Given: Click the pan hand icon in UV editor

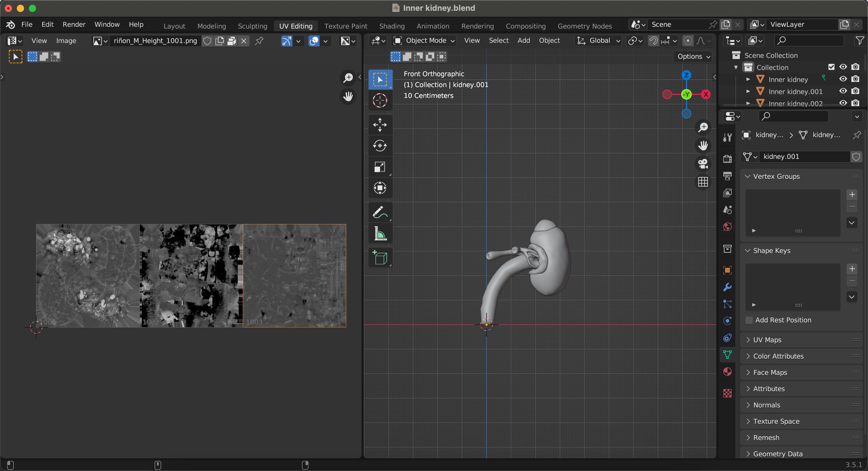Looking at the screenshot, I should tap(348, 96).
